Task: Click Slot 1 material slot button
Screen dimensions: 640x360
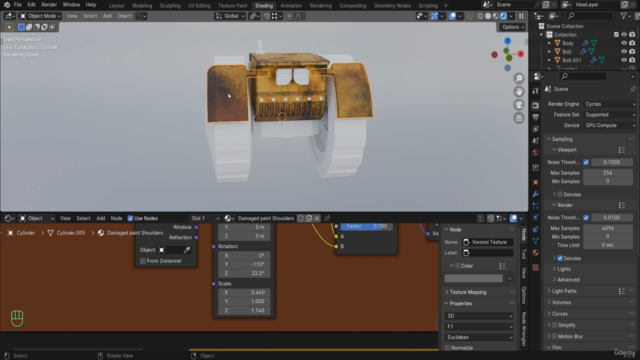Action: (x=205, y=218)
